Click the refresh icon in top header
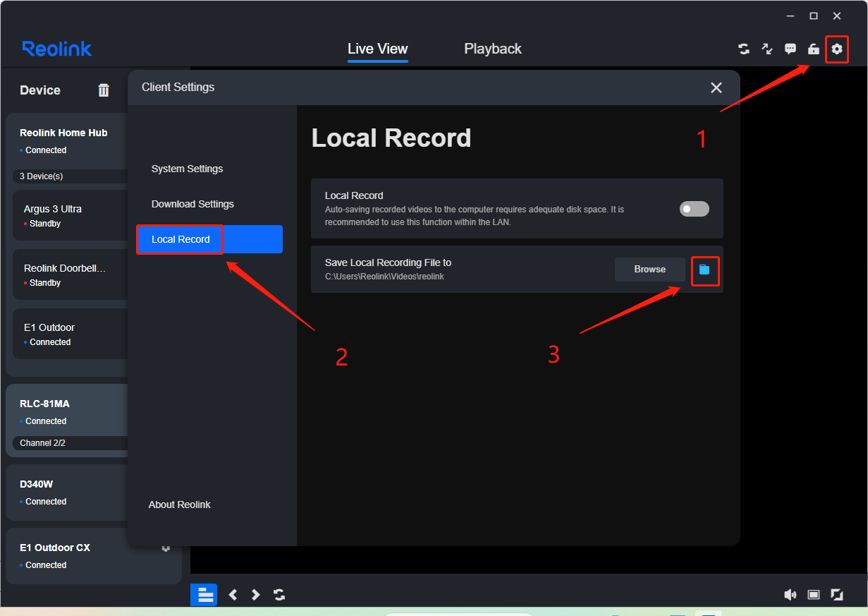Viewport: 868px width, 616px height. [744, 49]
